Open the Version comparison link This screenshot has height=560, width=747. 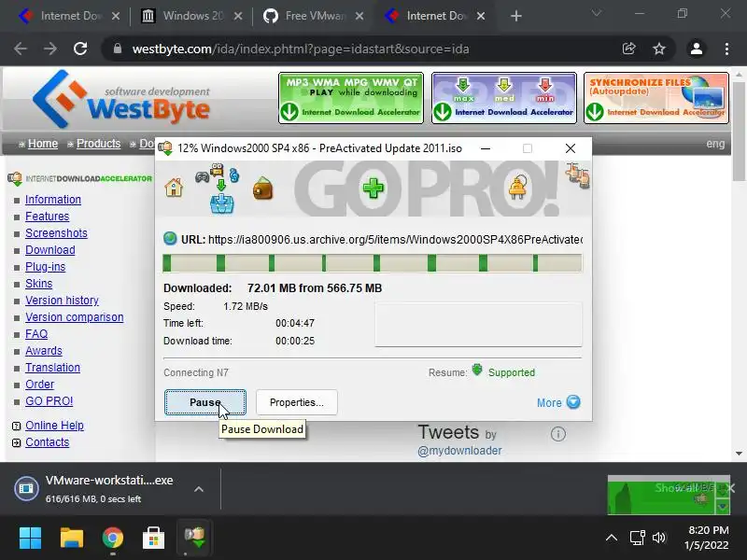(x=75, y=317)
